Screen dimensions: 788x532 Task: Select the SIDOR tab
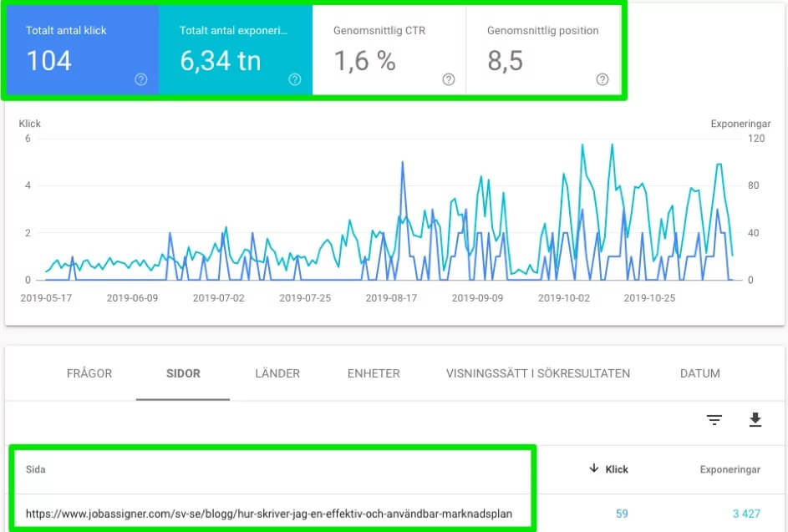tap(182, 373)
